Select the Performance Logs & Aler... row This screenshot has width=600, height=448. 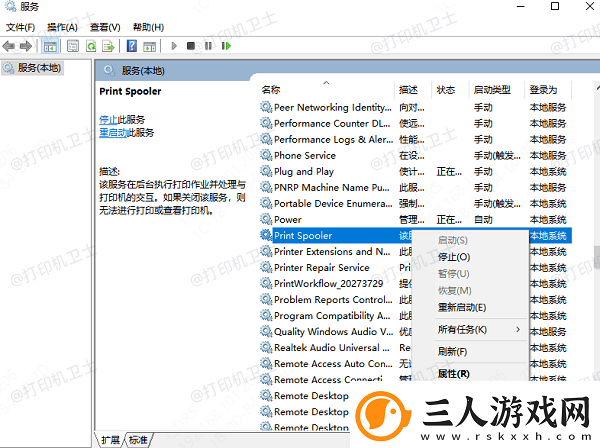click(415, 139)
